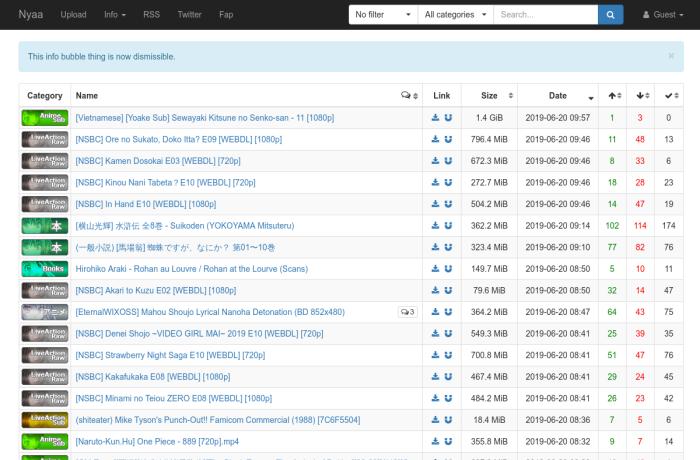This screenshot has height=460, width=700.
Task: Download torrent for Strawberry Night Saga E10
Action: coord(435,355)
